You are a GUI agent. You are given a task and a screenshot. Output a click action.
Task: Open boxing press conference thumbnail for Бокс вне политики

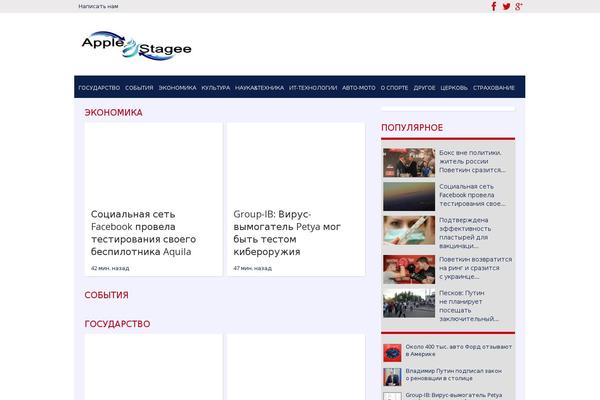tap(409, 163)
